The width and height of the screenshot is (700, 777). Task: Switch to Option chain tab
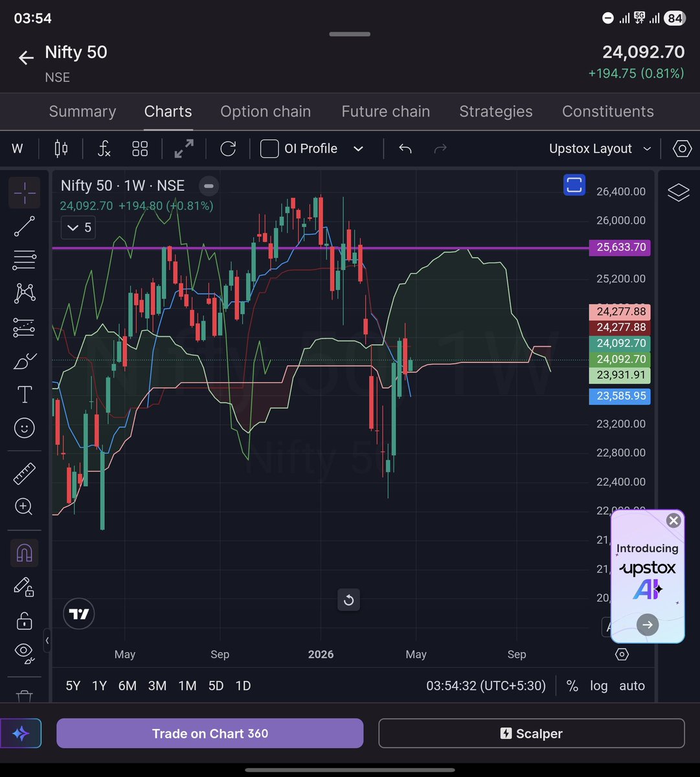(265, 111)
